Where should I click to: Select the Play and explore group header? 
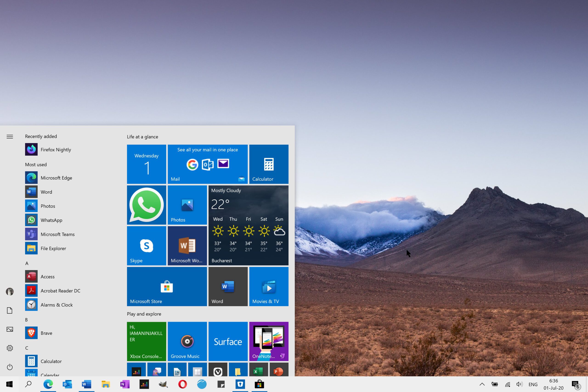pos(144,314)
